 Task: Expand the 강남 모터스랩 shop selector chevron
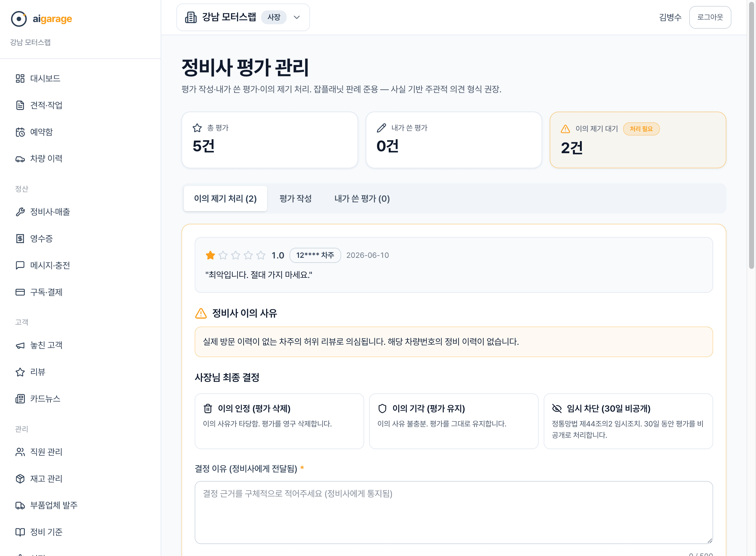297,17
